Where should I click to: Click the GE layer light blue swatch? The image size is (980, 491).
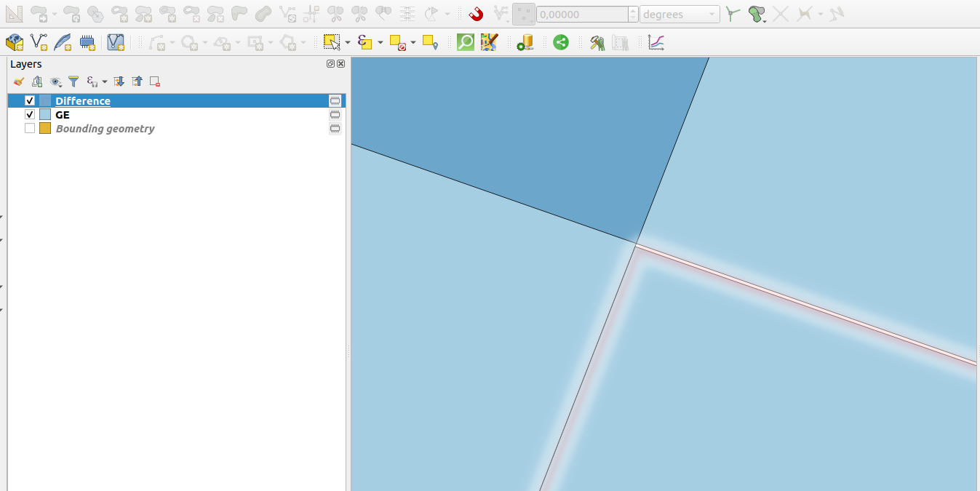coord(45,114)
